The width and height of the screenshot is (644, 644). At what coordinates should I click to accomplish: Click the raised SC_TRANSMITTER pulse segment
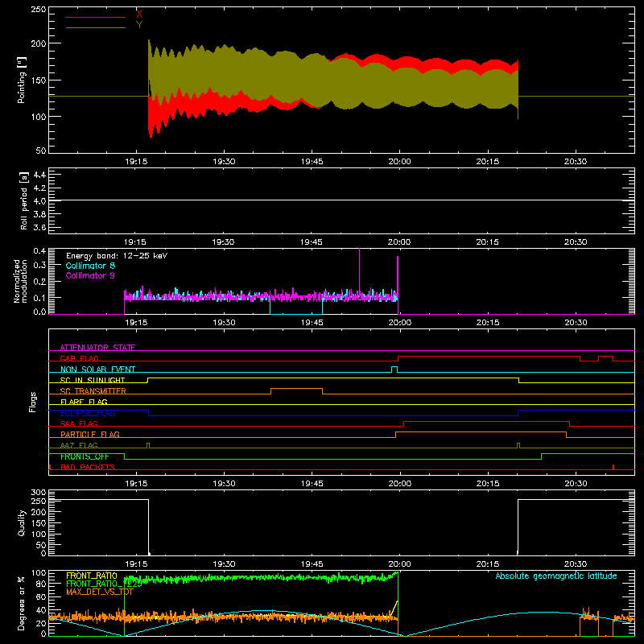pos(296,389)
